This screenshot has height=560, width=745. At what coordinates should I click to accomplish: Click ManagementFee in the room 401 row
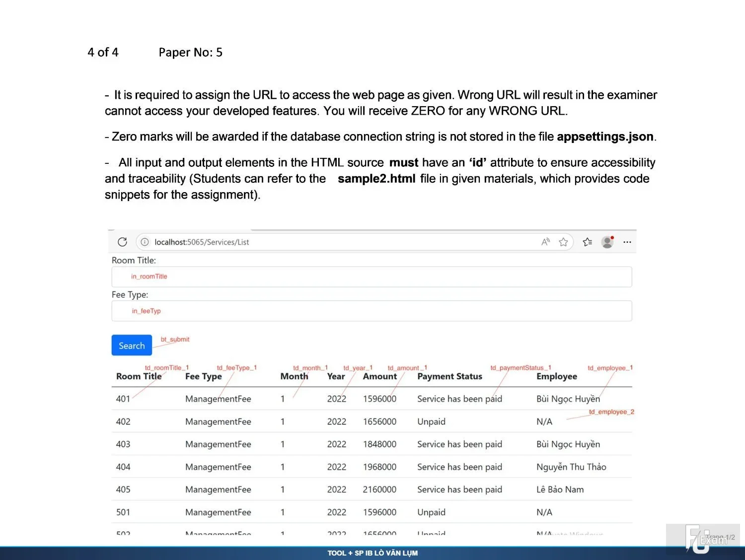218,399
